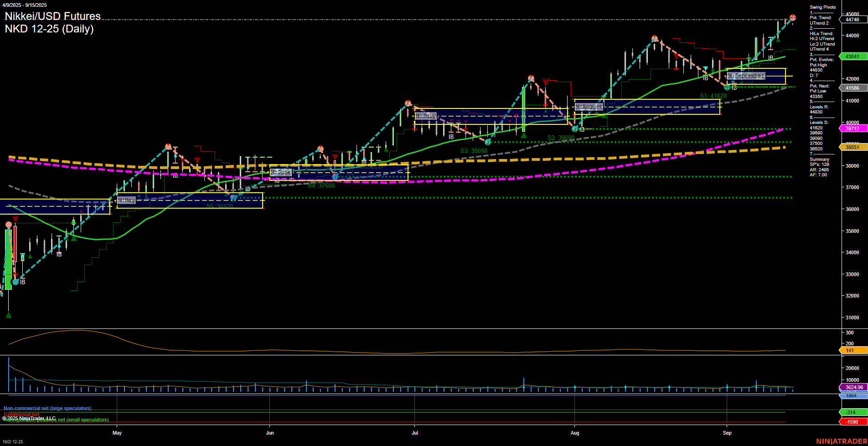Select the orange swing high circle above the August peak
868x446 pixels.
655,38
